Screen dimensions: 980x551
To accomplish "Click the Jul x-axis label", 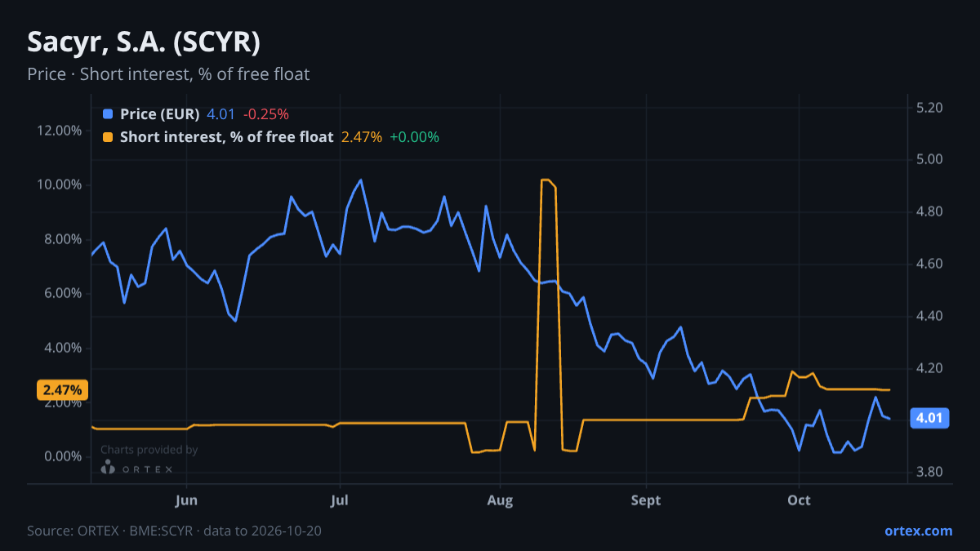I will tap(341, 500).
